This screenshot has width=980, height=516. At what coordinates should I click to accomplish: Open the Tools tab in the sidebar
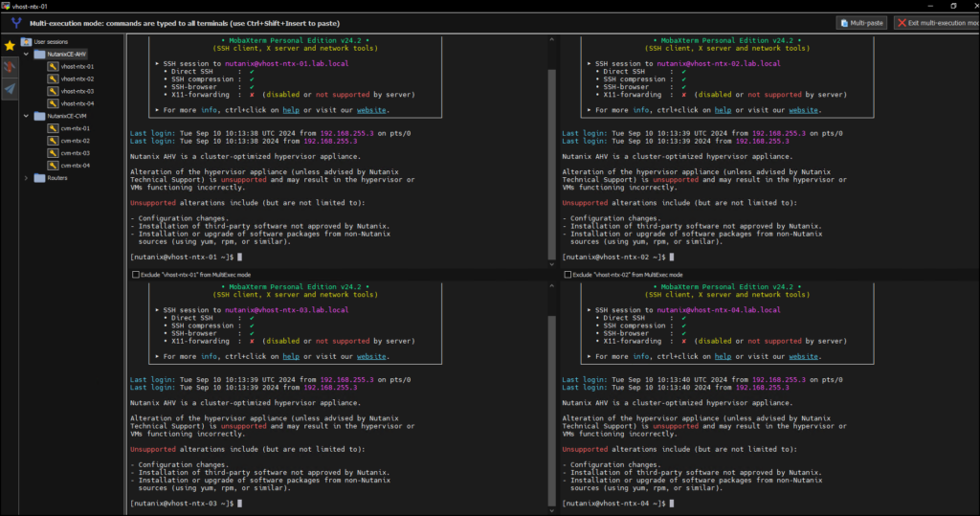click(x=10, y=67)
